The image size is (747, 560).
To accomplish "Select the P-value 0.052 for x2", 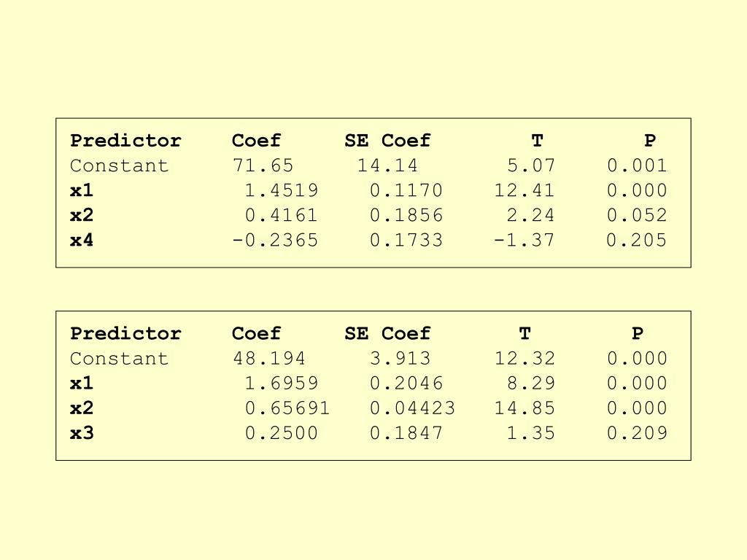I will 637,215.
